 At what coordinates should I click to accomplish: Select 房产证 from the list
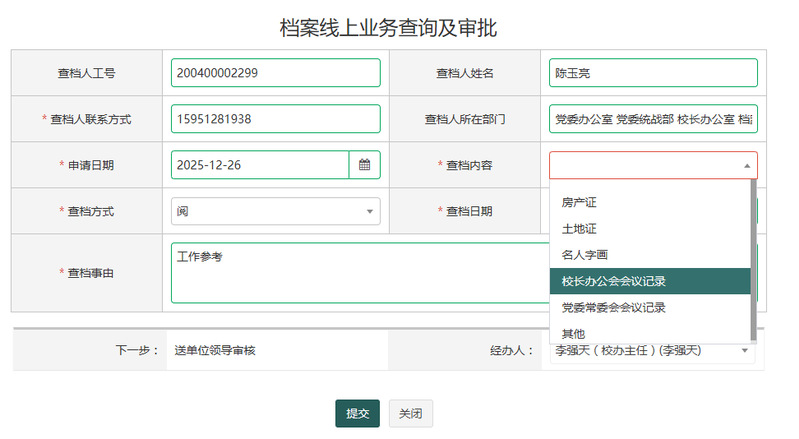pos(579,203)
